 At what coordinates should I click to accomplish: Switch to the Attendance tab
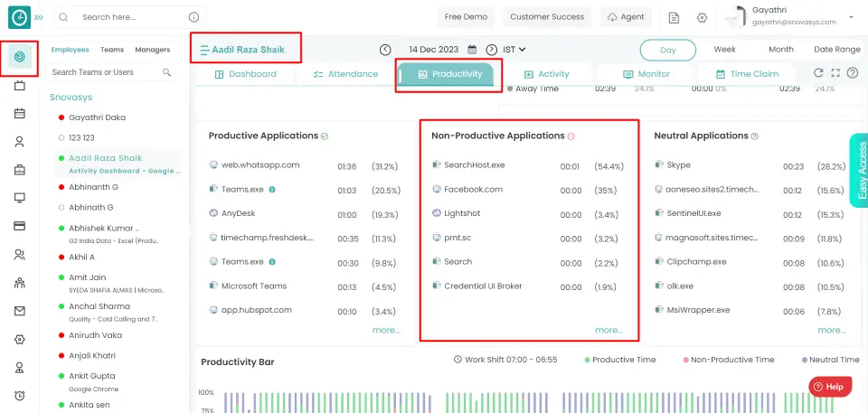345,74
